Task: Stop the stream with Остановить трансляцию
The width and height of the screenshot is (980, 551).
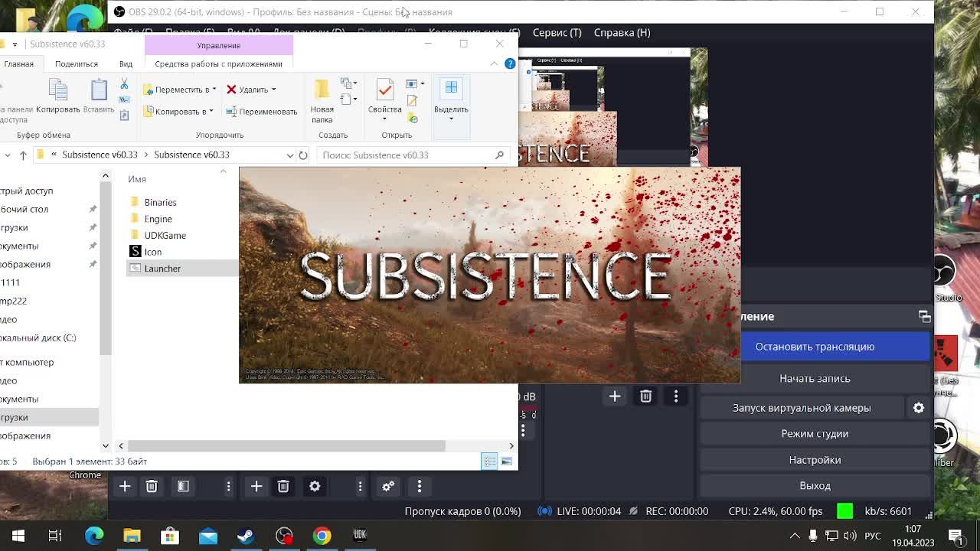Action: pos(815,347)
